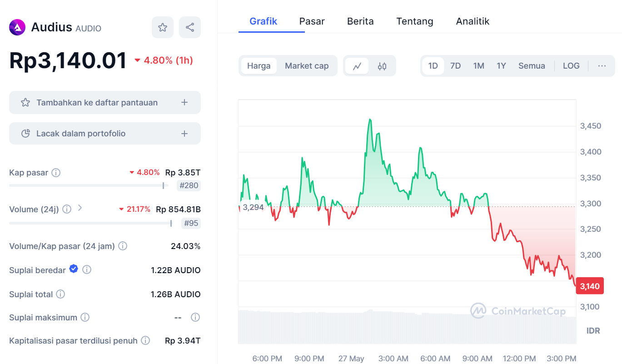
Task: Select Harga chart mode
Action: tap(259, 66)
